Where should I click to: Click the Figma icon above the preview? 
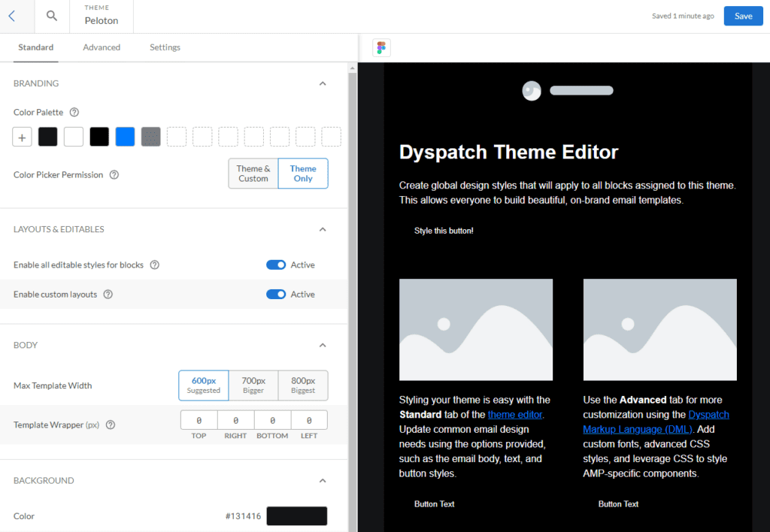click(x=381, y=47)
